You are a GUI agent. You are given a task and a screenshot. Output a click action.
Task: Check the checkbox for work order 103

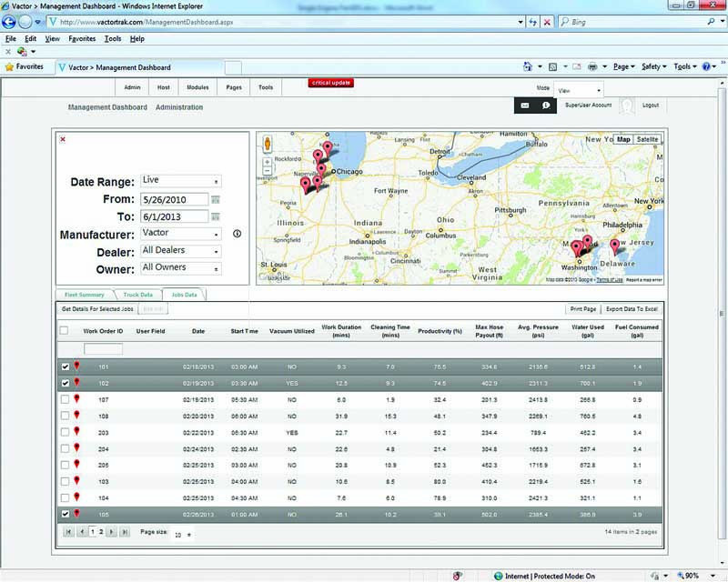click(65, 481)
